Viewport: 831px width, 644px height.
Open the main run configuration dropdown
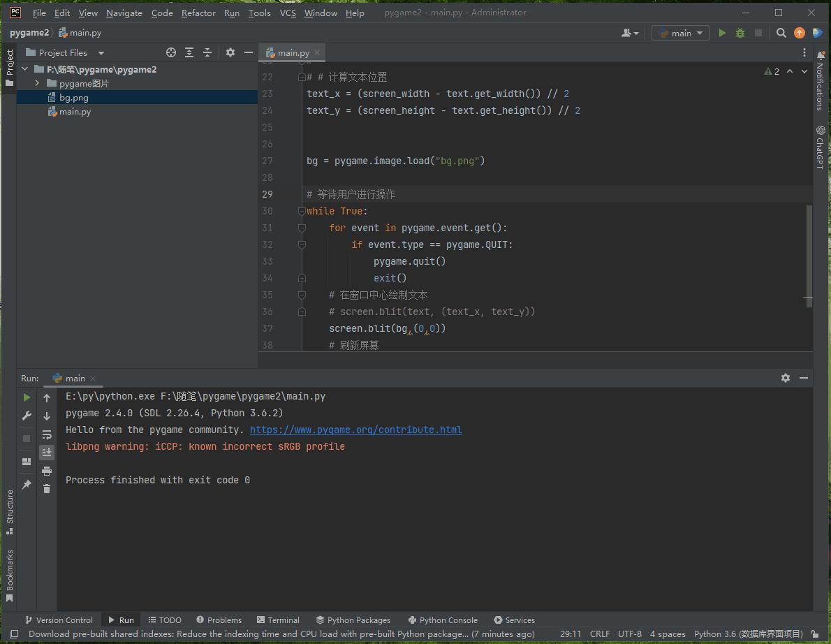tap(680, 33)
